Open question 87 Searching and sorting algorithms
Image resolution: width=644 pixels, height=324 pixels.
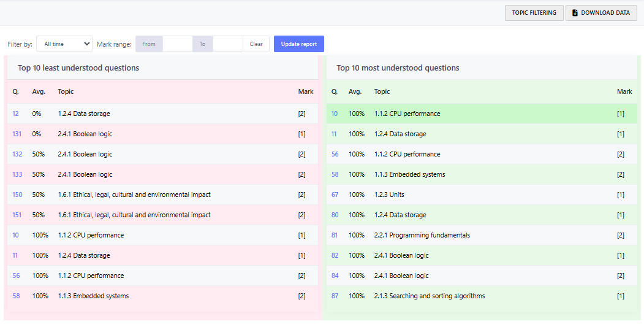pyautogui.click(x=335, y=296)
